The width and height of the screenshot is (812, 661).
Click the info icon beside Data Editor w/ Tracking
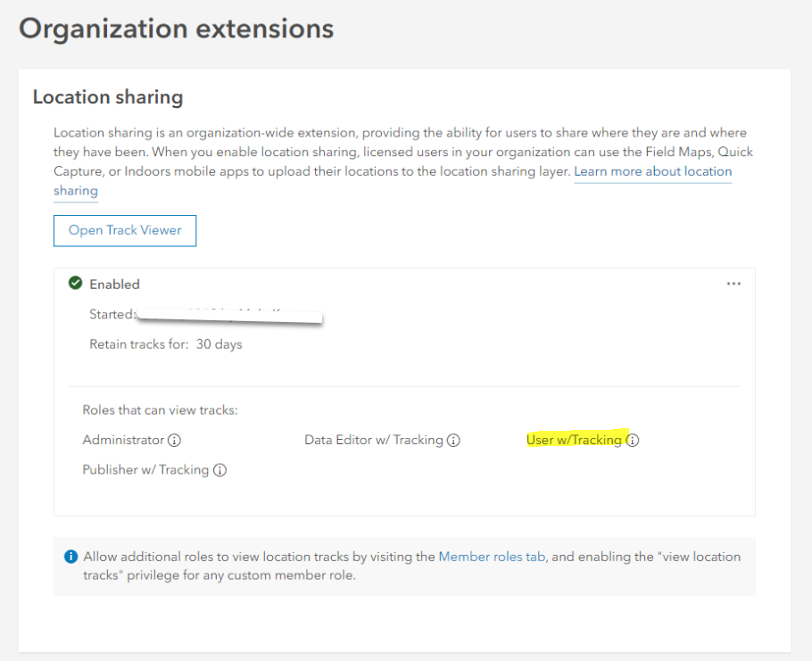(x=454, y=440)
